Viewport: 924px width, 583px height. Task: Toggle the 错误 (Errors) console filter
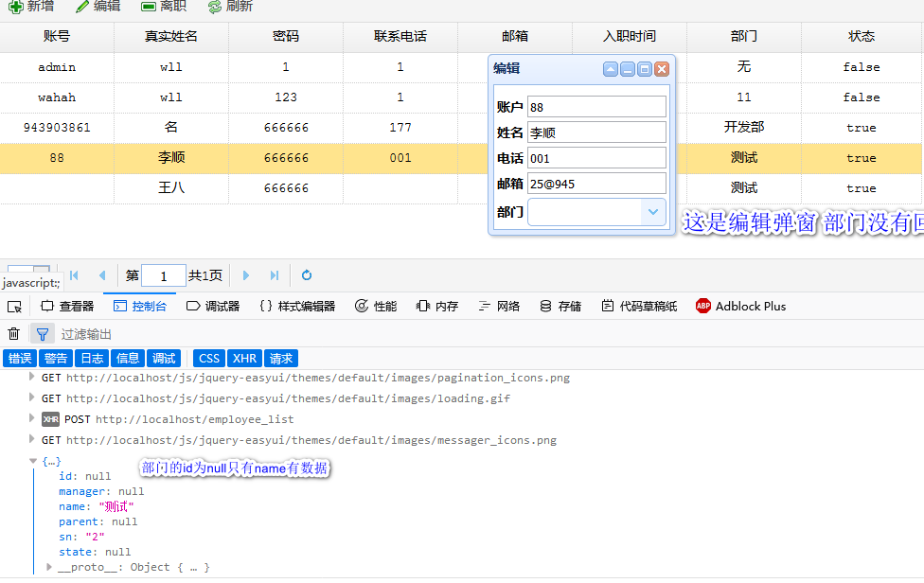coord(20,358)
